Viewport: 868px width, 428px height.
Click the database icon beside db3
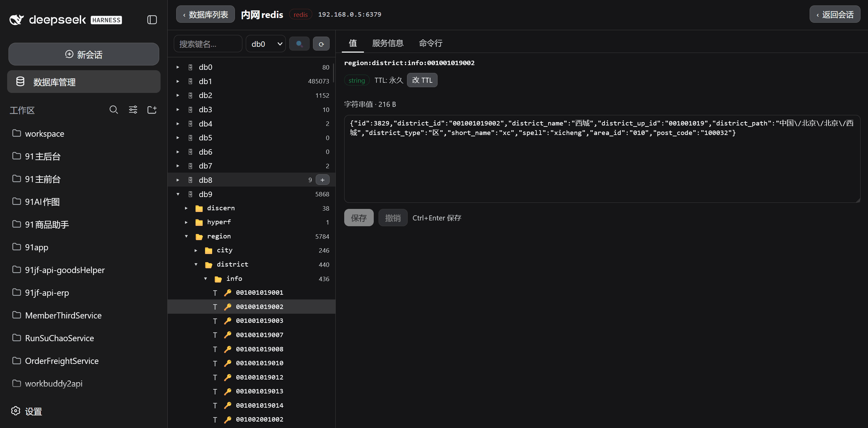[190, 110]
